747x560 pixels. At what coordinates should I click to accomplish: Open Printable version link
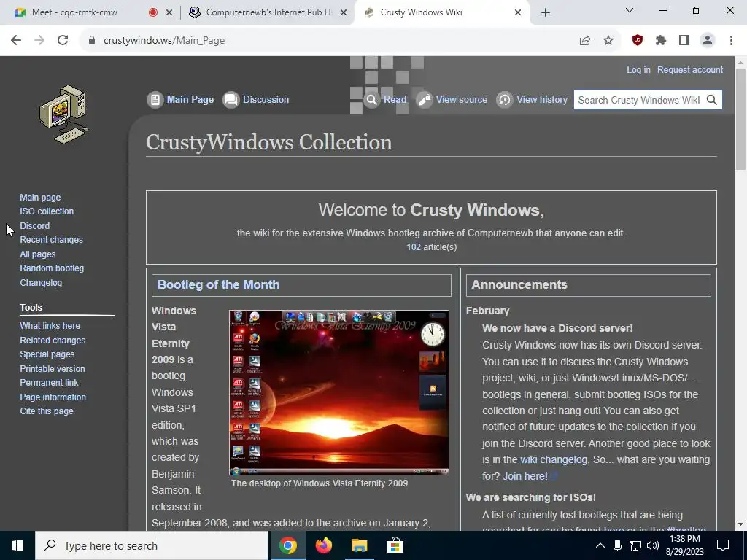(x=53, y=368)
